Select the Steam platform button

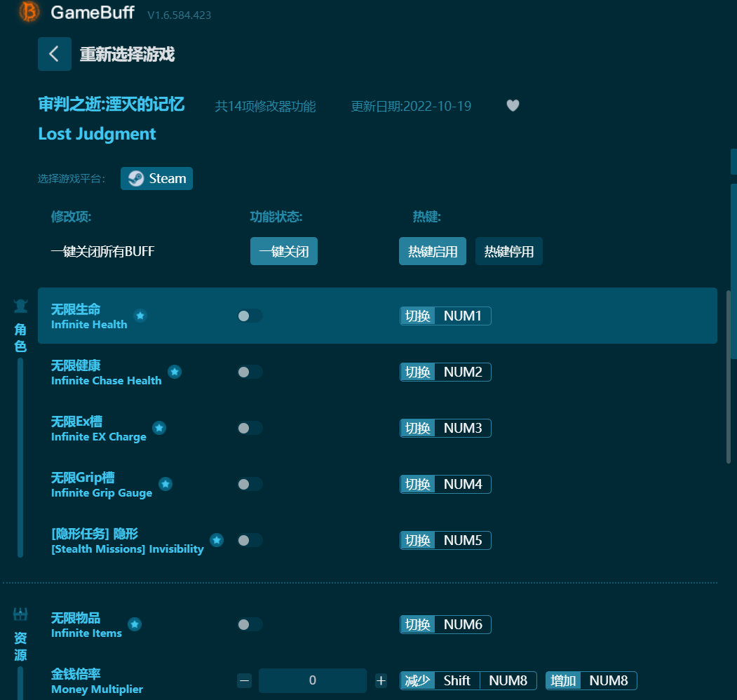click(156, 179)
